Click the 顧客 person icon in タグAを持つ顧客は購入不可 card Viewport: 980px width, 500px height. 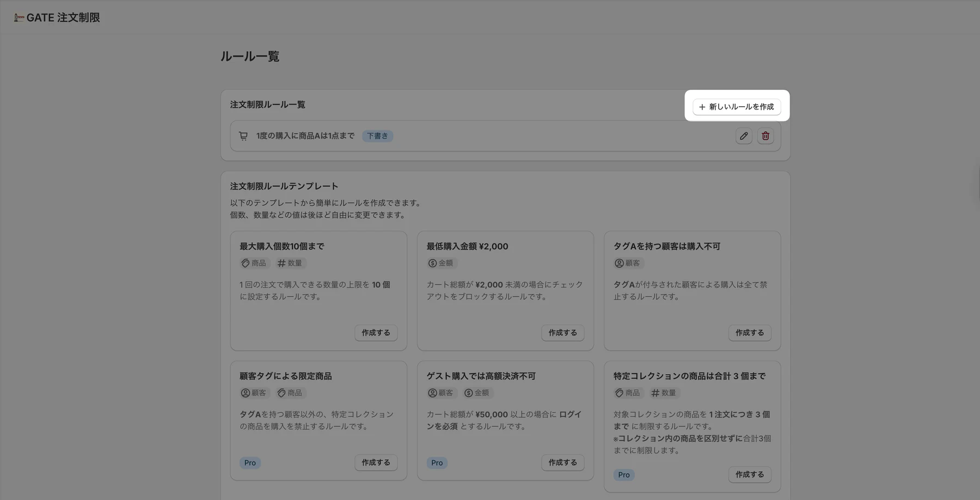pyautogui.click(x=619, y=263)
